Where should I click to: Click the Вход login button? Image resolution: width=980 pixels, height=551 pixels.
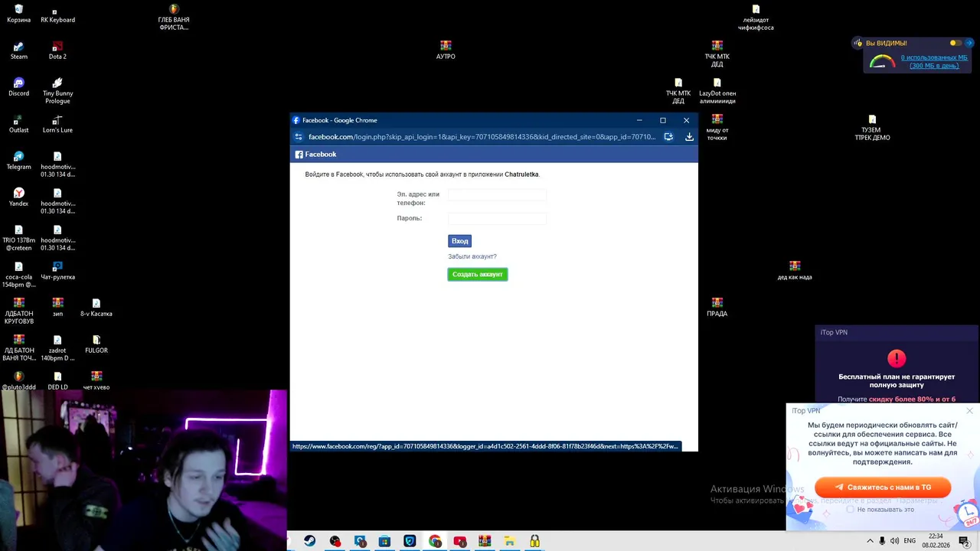pyautogui.click(x=459, y=241)
